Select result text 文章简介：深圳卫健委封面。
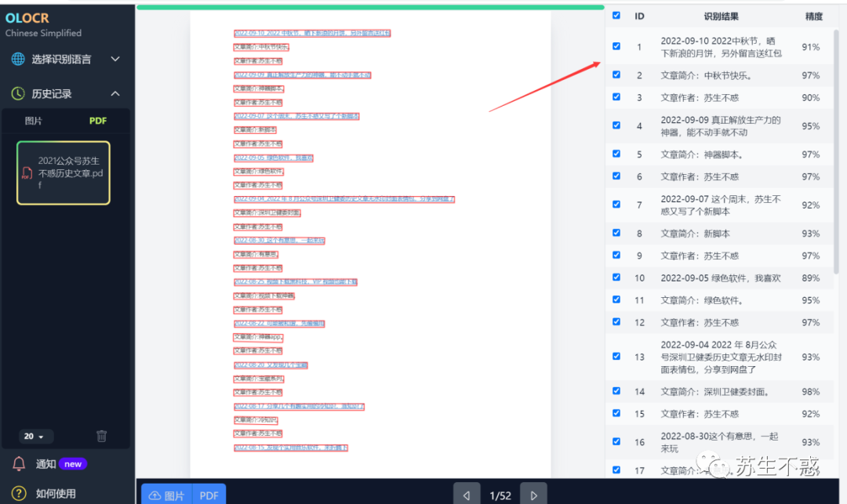Viewport: 847px width, 504px height. [716, 392]
